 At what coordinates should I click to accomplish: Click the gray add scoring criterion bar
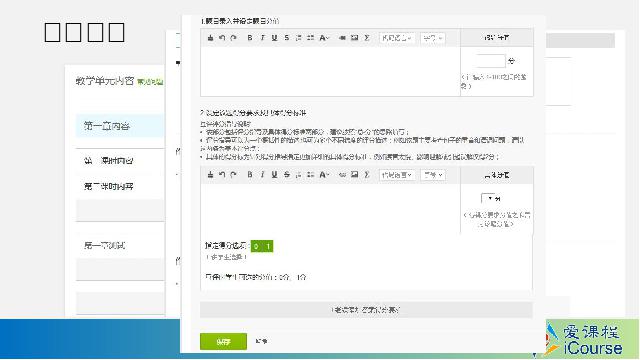[x=366, y=310]
